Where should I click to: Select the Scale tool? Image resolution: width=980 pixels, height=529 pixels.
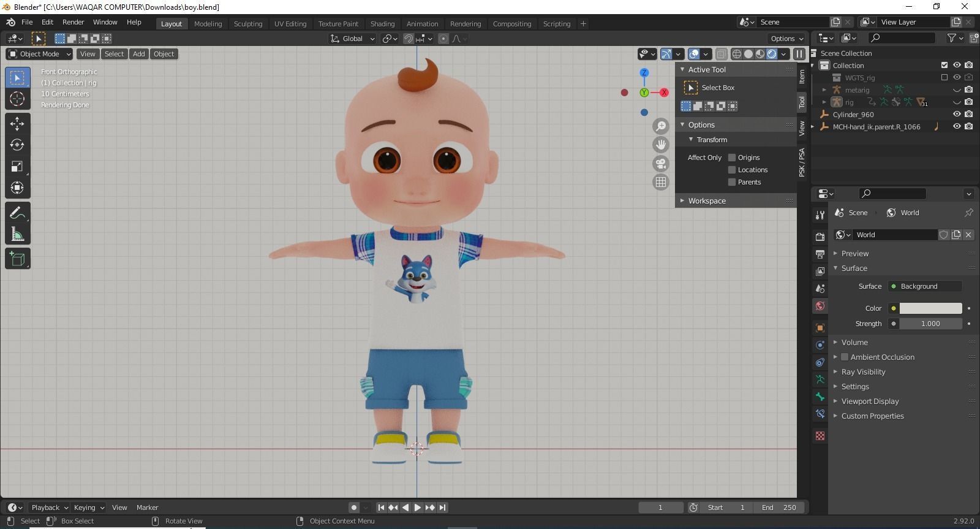coord(17,167)
